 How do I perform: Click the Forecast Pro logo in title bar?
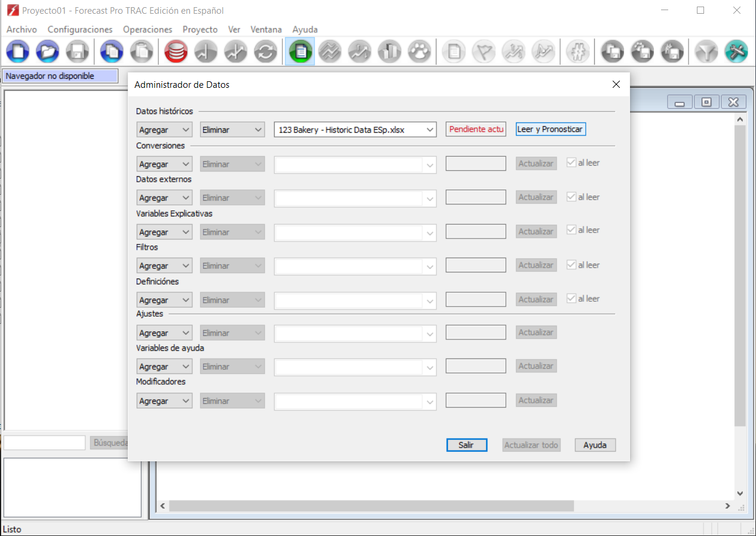tap(13, 10)
